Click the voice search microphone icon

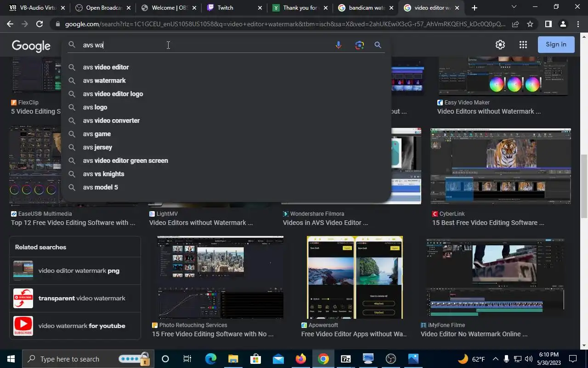[339, 45]
